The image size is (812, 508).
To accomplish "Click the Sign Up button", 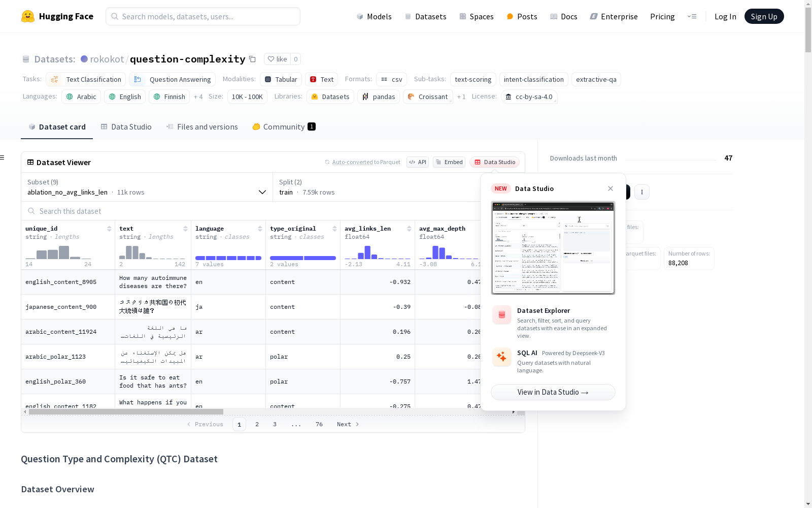I will [764, 16].
